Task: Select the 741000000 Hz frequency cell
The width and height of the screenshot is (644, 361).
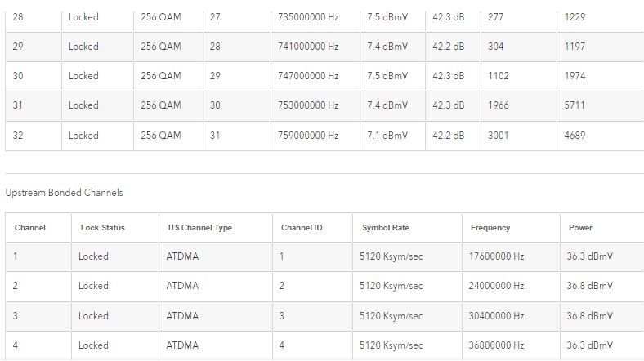Action: [x=308, y=47]
